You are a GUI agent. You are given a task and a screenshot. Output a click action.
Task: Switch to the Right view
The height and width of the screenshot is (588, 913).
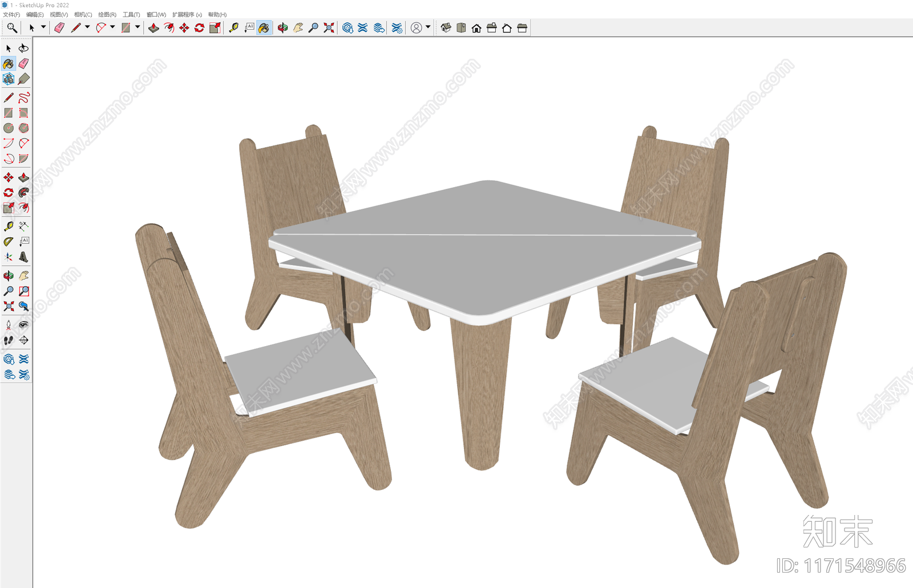[492, 28]
